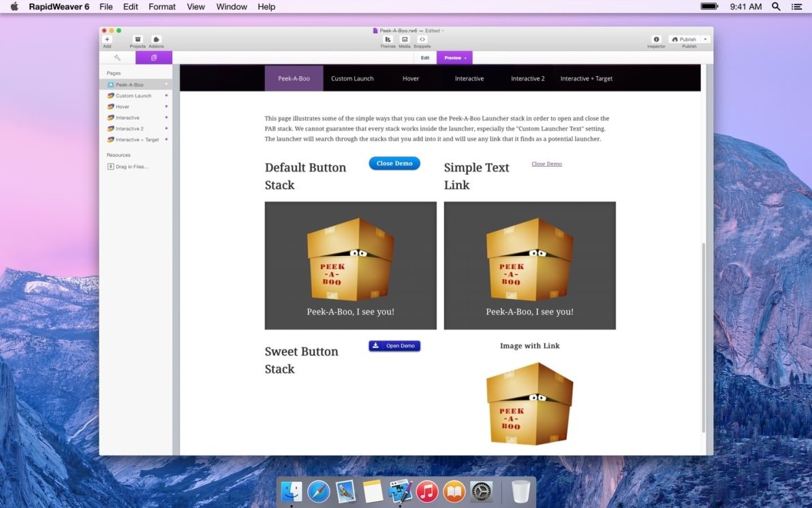812x508 pixels.
Task: Toggle the purple pages sidebar tab
Action: click(x=154, y=58)
